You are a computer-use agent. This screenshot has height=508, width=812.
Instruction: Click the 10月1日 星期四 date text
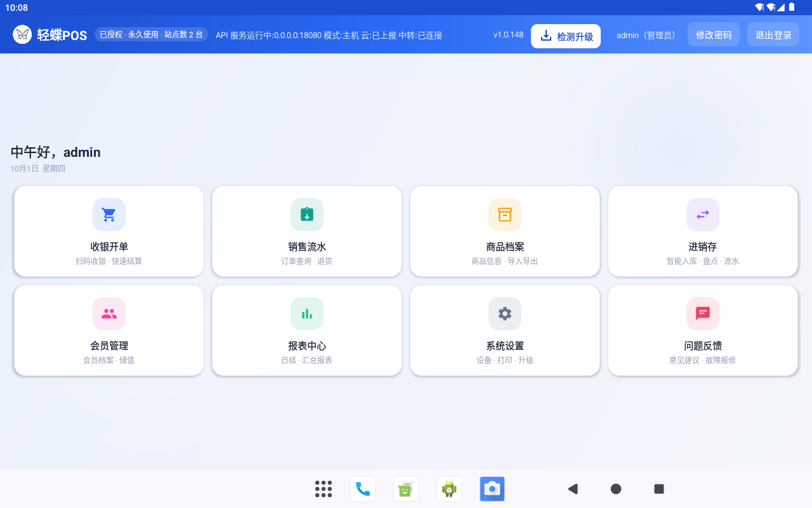click(x=37, y=169)
